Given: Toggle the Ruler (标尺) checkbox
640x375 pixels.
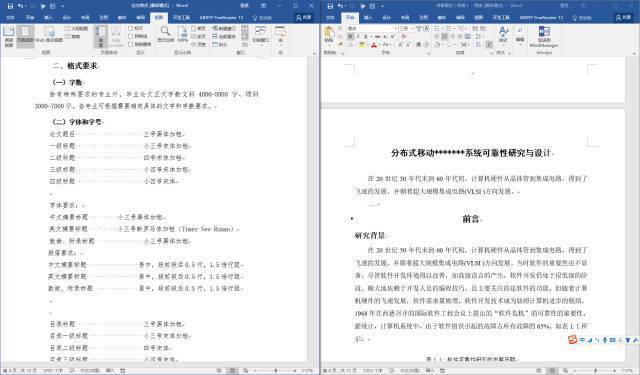Looking at the screenshot, I should [x=131, y=29].
